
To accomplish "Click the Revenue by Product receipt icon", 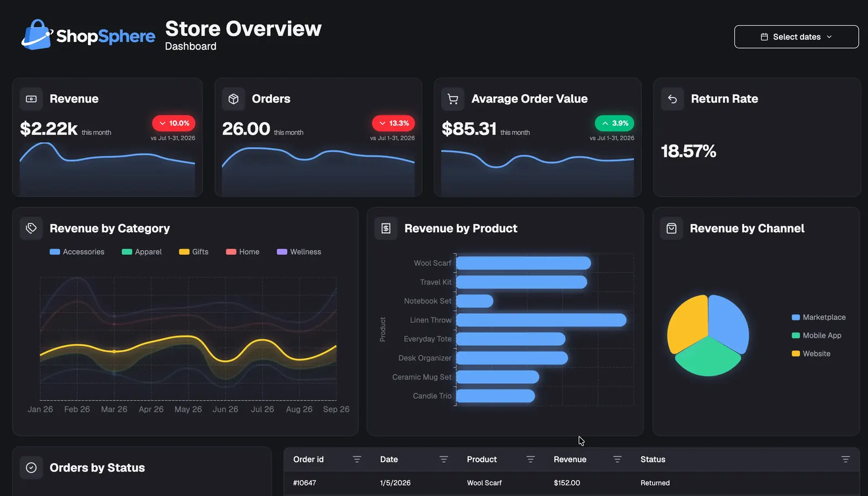I will [386, 228].
